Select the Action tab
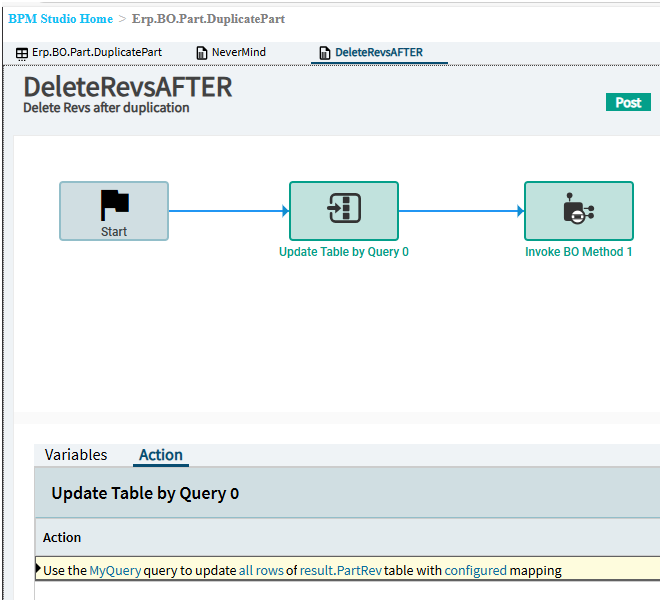Viewport: 662px width, 602px height. 161,455
